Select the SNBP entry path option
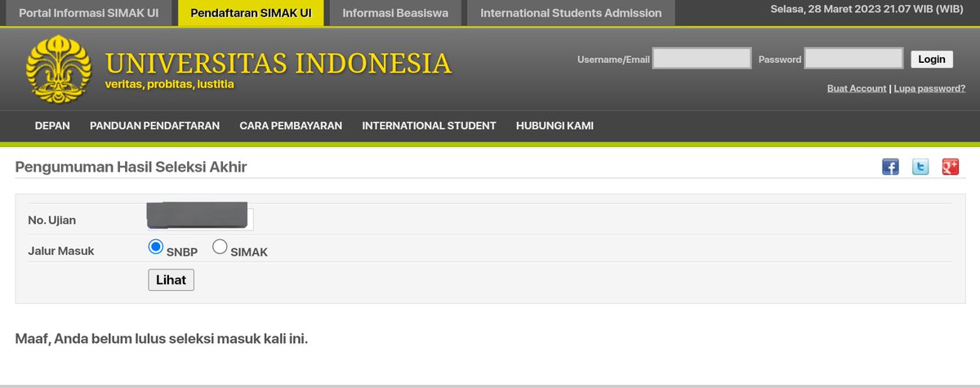The width and height of the screenshot is (980, 388). tap(156, 247)
